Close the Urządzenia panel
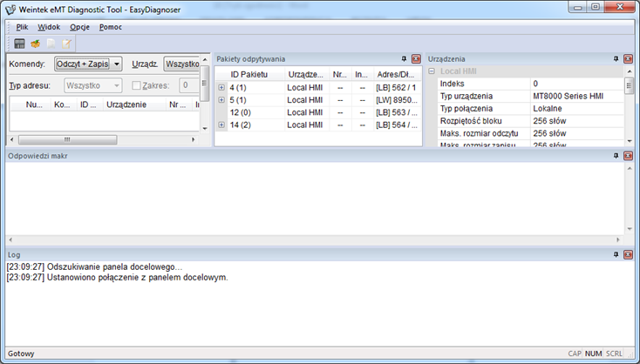 pos(628,59)
